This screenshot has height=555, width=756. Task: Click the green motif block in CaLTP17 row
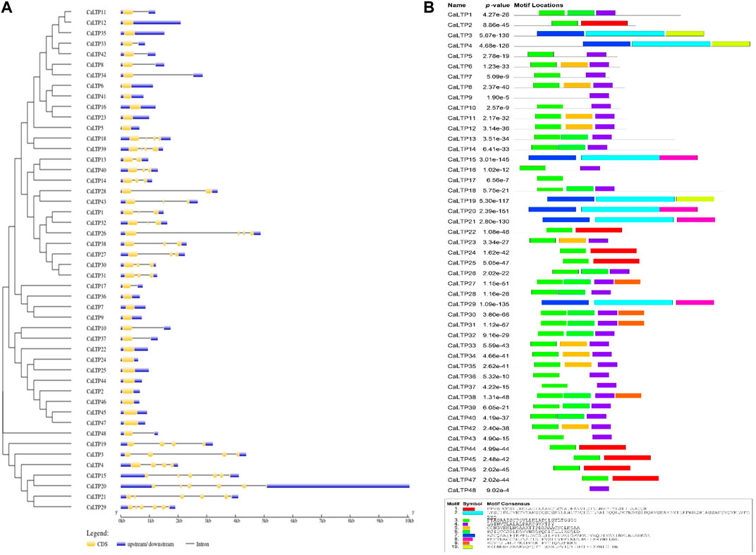[550, 178]
